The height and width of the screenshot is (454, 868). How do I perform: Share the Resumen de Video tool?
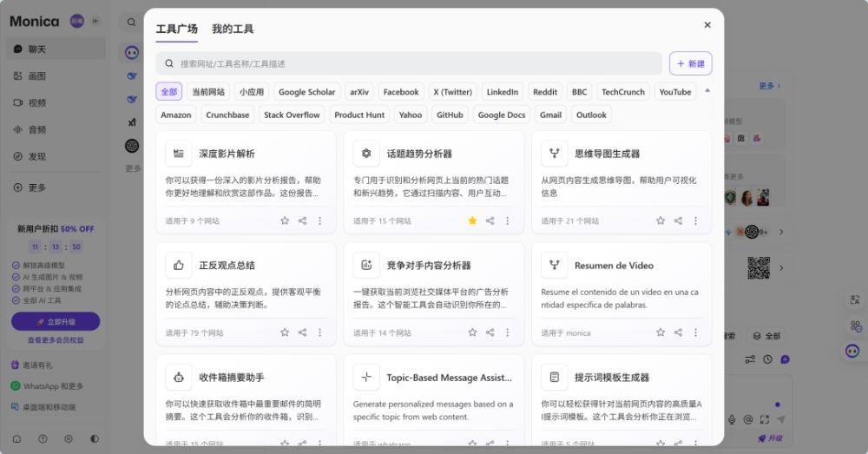coord(678,332)
